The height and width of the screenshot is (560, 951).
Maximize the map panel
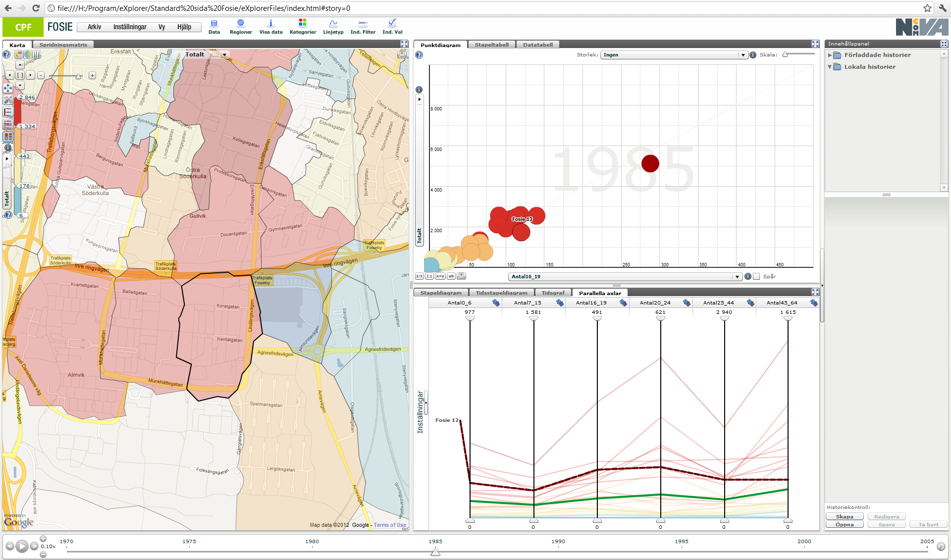[404, 44]
